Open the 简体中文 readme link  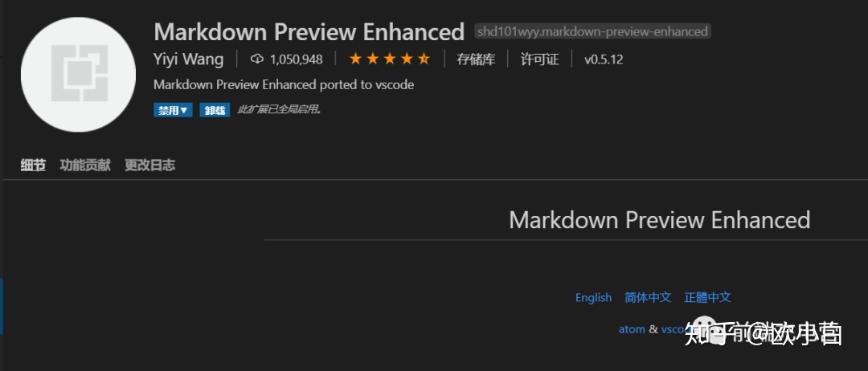[649, 297]
